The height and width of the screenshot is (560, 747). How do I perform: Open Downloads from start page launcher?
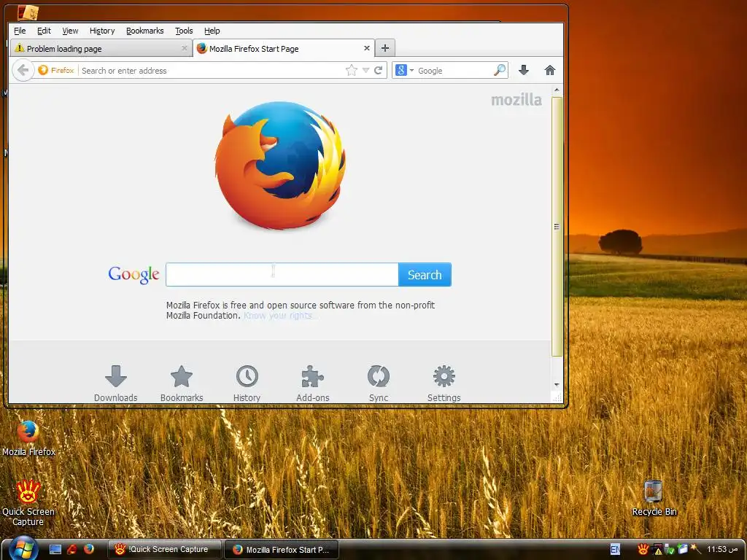pos(116,384)
